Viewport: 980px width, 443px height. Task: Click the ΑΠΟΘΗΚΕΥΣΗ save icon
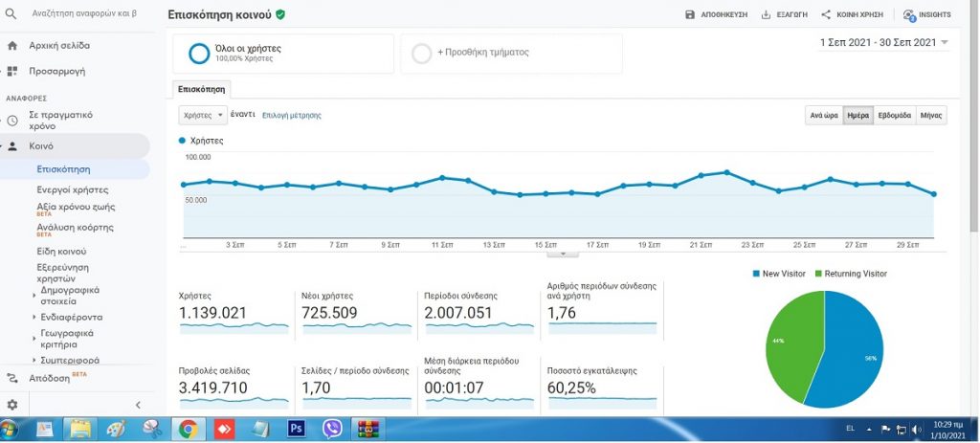[x=690, y=15]
